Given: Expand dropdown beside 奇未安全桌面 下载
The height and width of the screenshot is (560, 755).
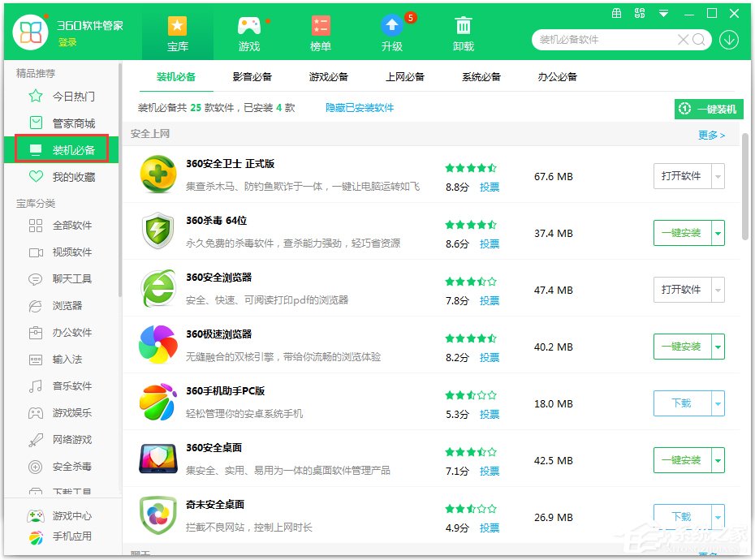Looking at the screenshot, I should [x=718, y=517].
